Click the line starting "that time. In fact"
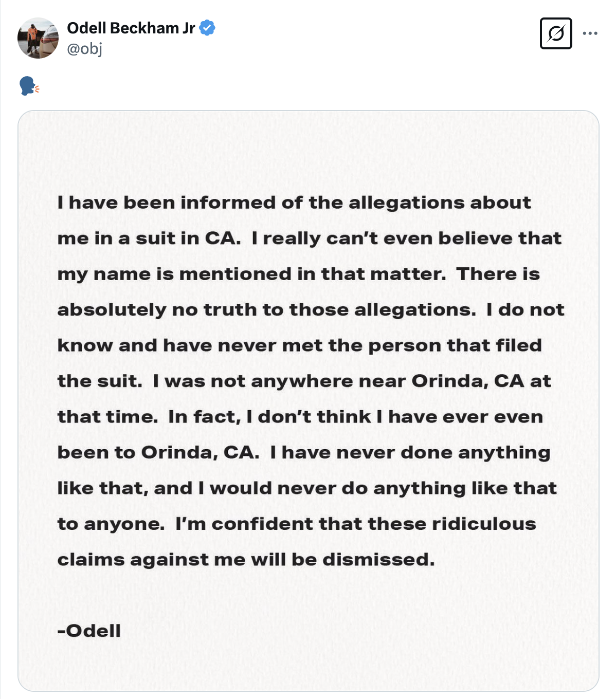The width and height of the screenshot is (616, 699). 300,417
